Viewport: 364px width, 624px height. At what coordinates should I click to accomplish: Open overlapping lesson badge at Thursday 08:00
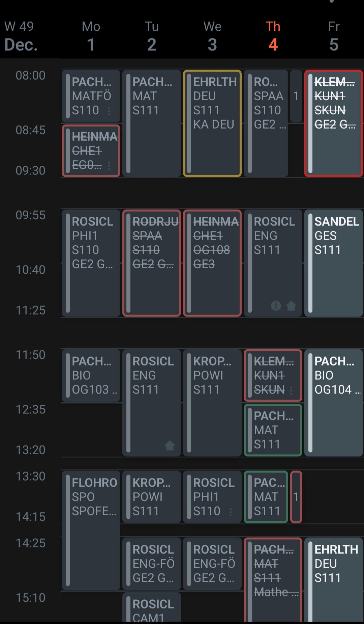pyautogui.click(x=296, y=96)
